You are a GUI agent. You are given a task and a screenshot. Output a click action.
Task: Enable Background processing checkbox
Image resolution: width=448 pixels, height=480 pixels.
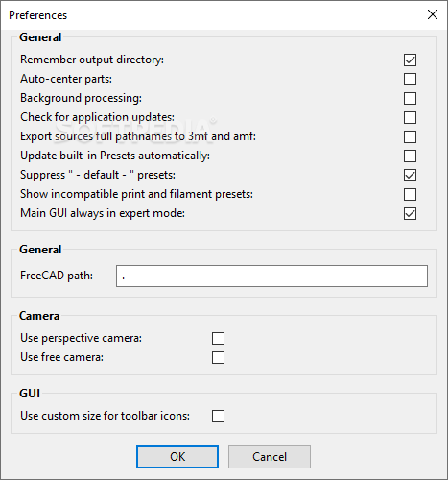pyautogui.click(x=410, y=98)
